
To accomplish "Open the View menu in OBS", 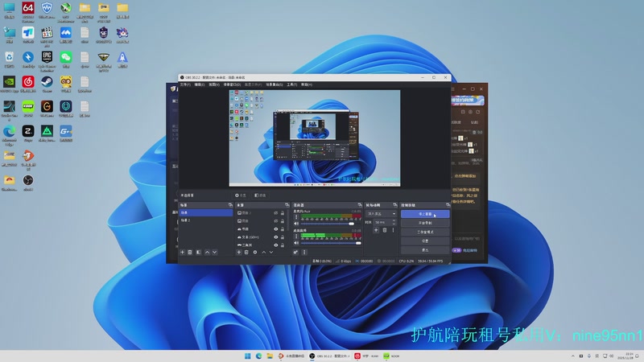I will pos(214,84).
